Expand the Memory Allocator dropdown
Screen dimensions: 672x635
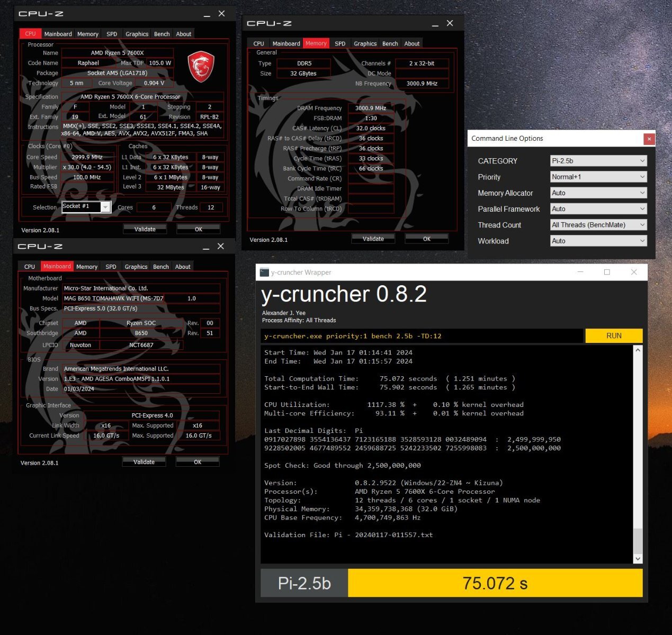[x=598, y=193]
